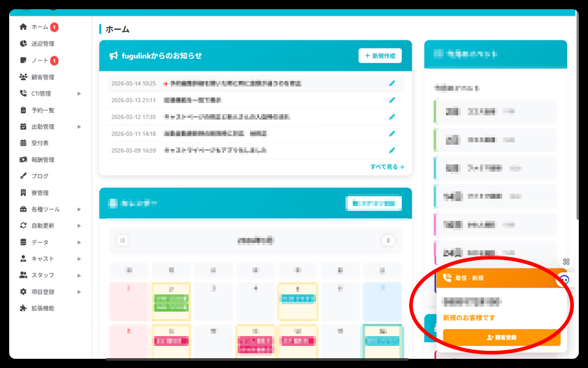Expand the 出勤管理 submenu arrow

pos(79,127)
